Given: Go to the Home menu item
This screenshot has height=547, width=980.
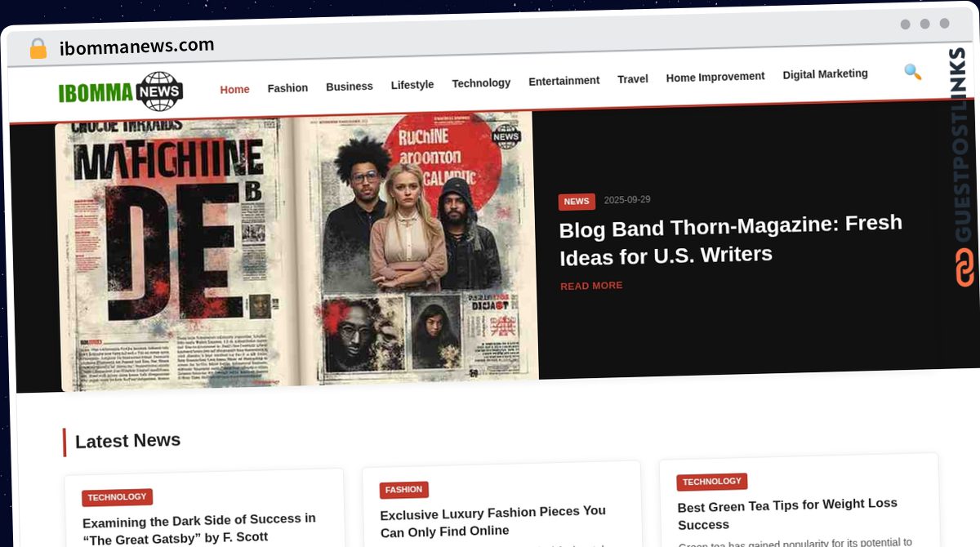Looking at the screenshot, I should 234,89.
